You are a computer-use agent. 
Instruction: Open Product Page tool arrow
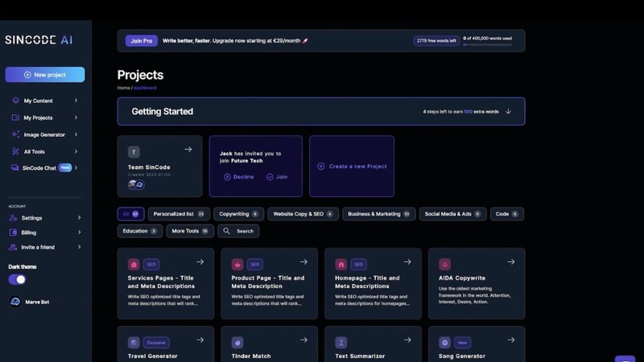(x=303, y=262)
